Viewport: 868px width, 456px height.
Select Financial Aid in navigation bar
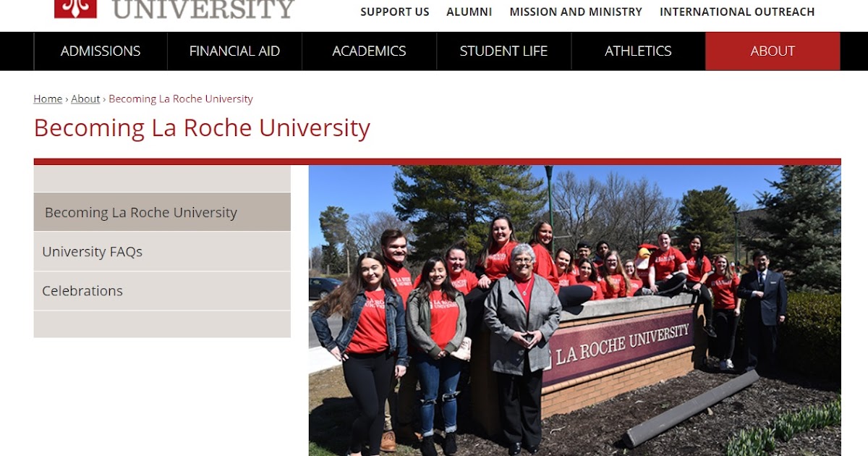point(234,51)
